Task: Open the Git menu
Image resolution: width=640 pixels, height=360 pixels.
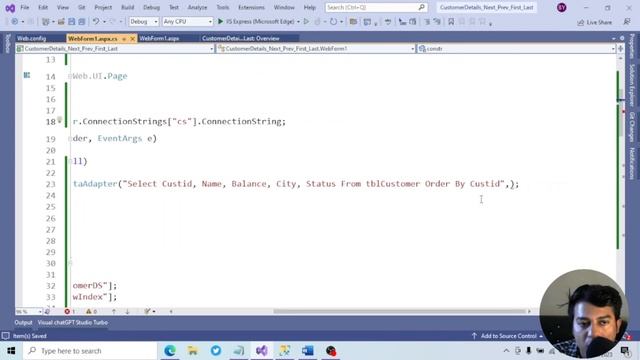Action: [x=82, y=7]
